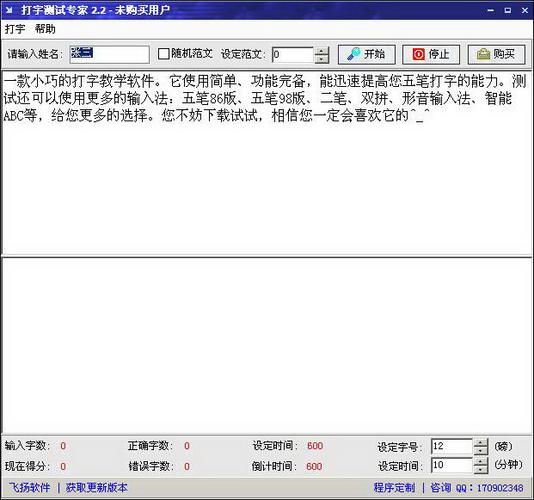Increase 设定范文 value with up arrow

click(321, 50)
